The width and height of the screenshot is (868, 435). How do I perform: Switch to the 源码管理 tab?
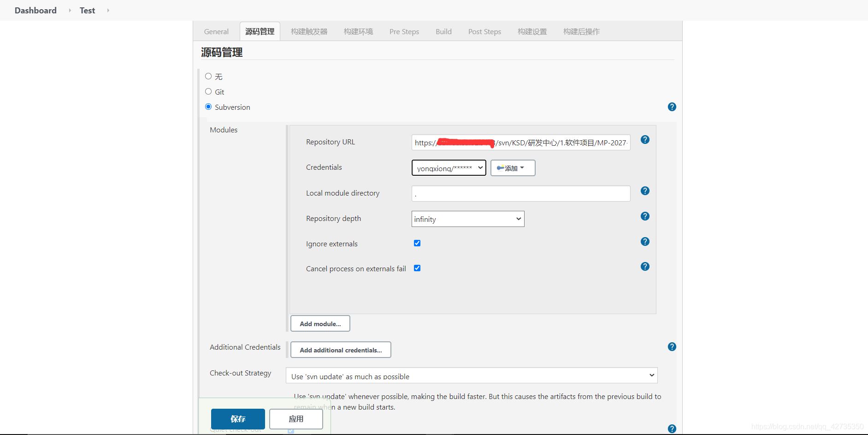click(x=260, y=31)
